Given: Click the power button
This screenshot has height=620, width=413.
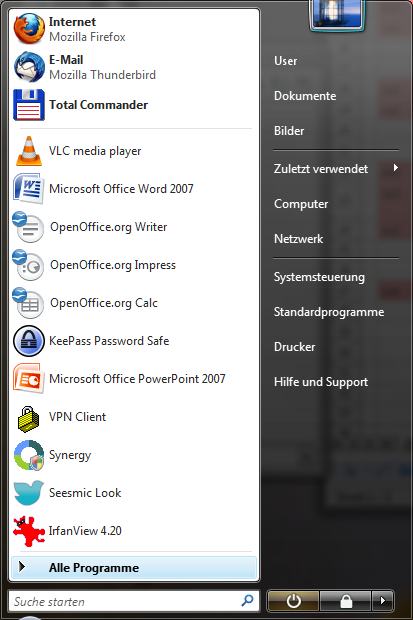Looking at the screenshot, I should pos(294,601).
